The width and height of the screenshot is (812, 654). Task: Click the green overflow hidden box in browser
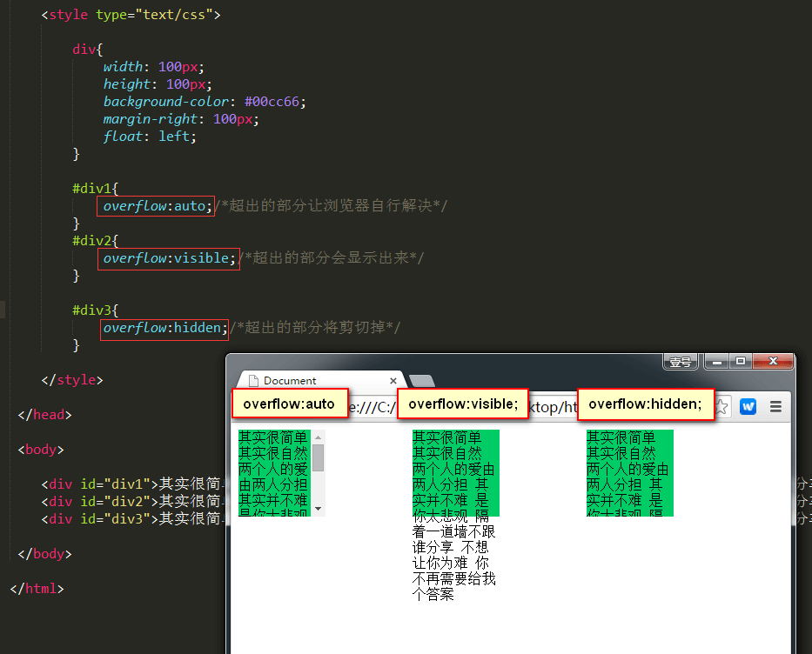pos(630,473)
